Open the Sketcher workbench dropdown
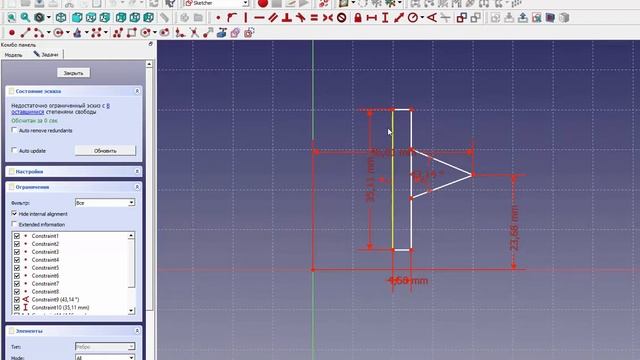 [246, 3]
